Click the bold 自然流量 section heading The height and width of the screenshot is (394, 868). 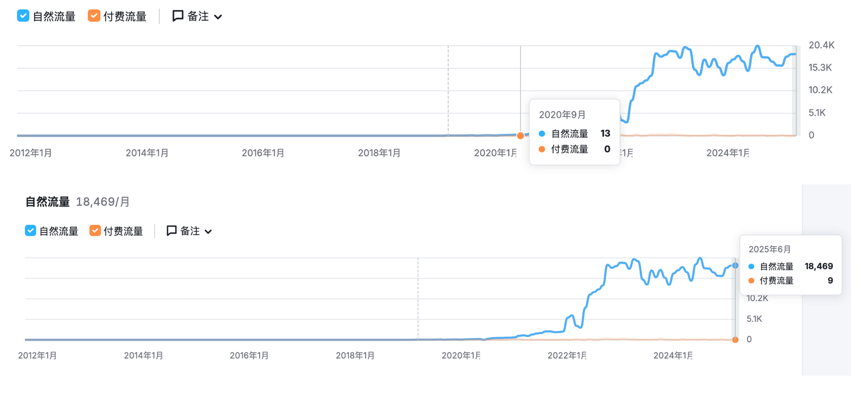[47, 202]
